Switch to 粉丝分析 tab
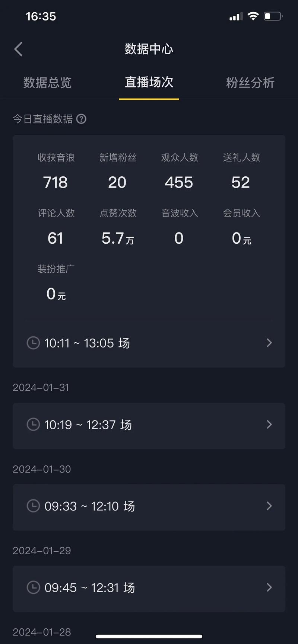 pyautogui.click(x=250, y=82)
